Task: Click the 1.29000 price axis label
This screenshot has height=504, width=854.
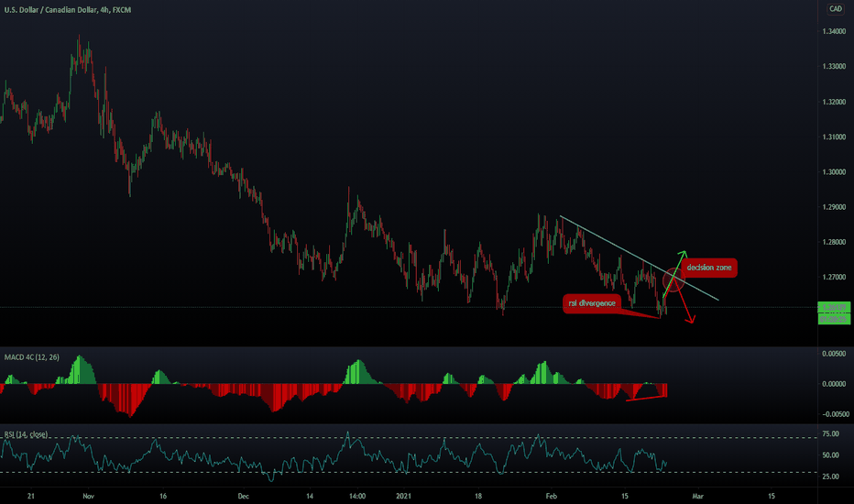Action: (x=834, y=207)
